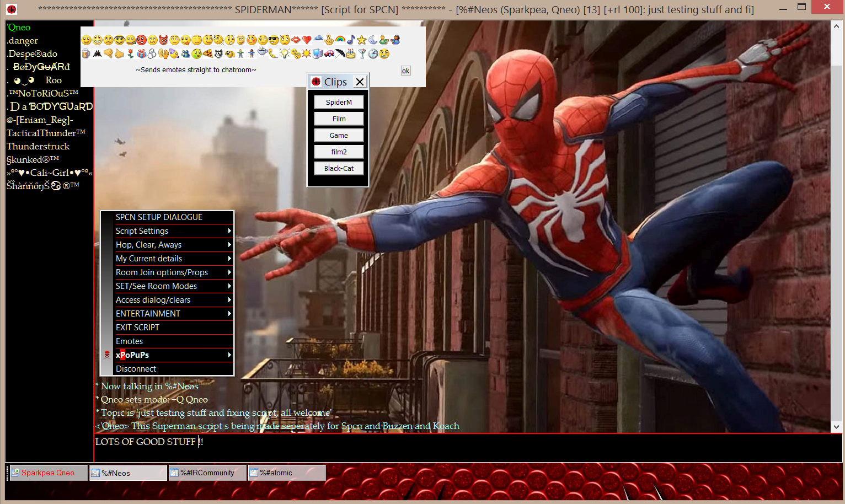Send the gold star emote
845x504 pixels.
point(362,40)
